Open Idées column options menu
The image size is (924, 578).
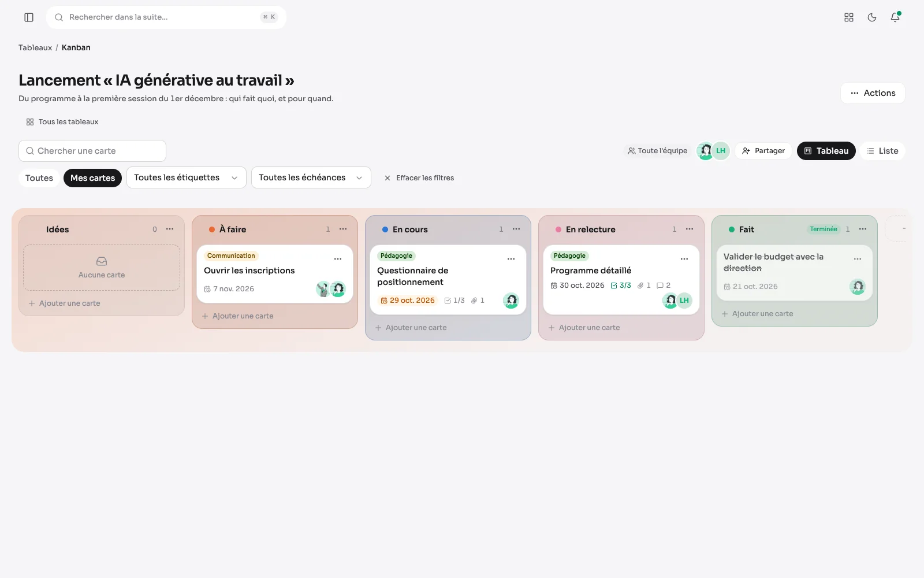tap(170, 229)
